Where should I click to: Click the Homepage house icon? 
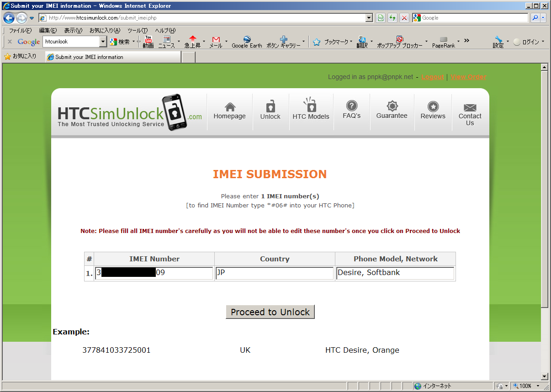pyautogui.click(x=230, y=106)
